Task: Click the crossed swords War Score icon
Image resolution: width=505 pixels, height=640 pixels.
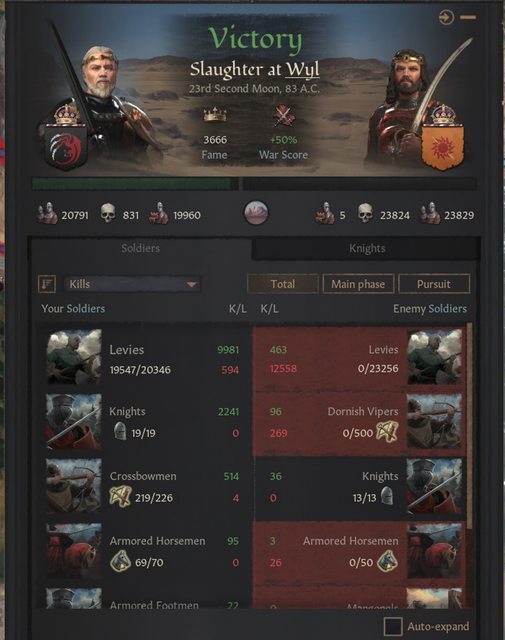Action: pyautogui.click(x=283, y=116)
